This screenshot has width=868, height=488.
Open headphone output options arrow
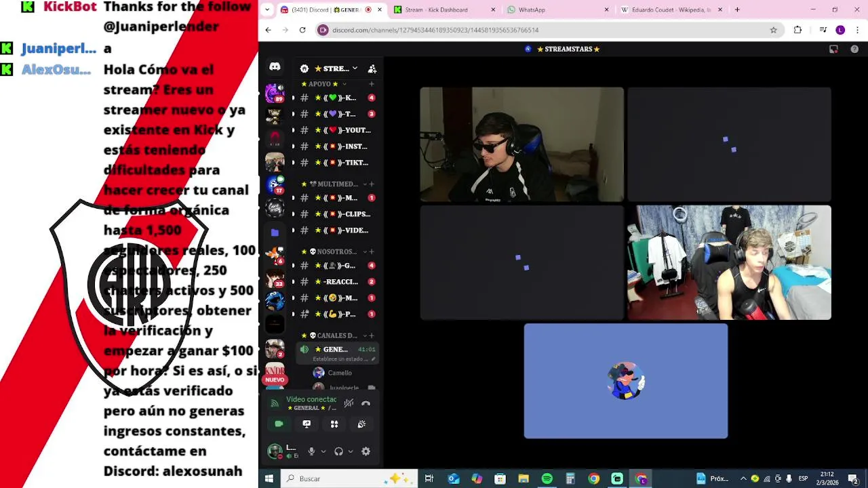350,451
